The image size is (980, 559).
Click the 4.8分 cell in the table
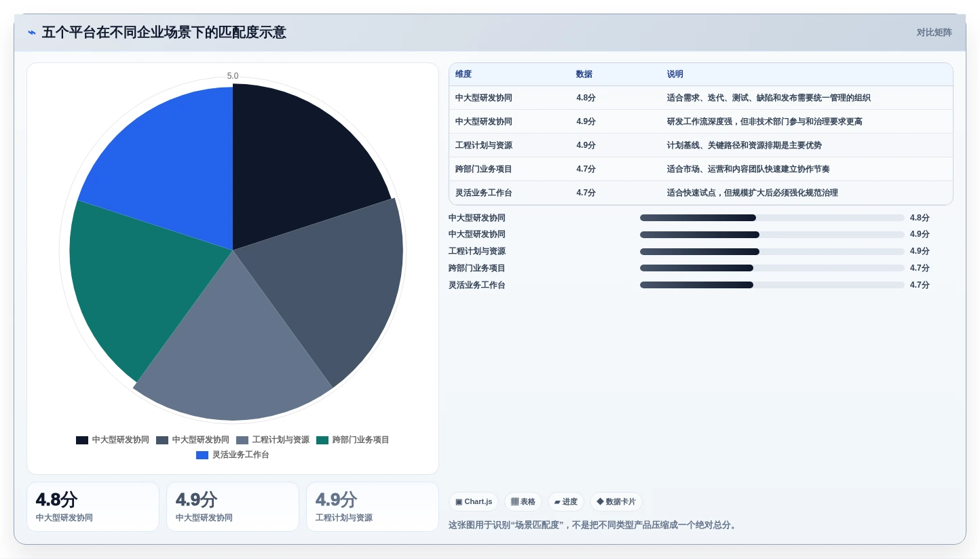pos(586,98)
